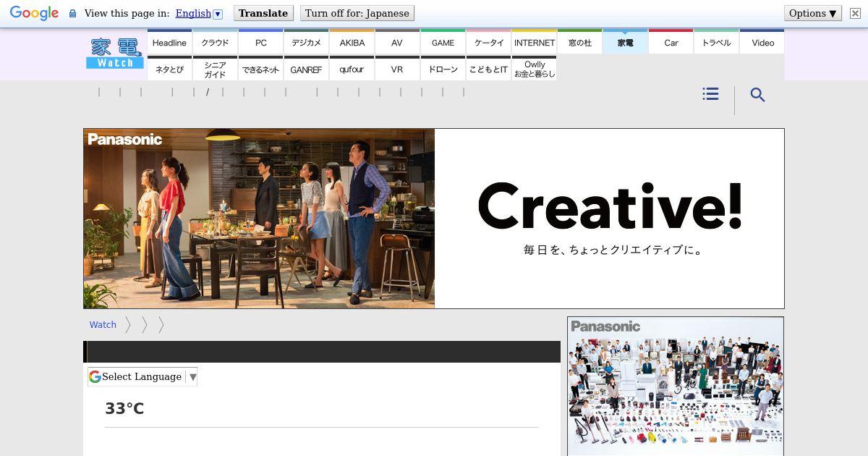Go to the Video tab
The height and width of the screenshot is (456, 868).
762,42
